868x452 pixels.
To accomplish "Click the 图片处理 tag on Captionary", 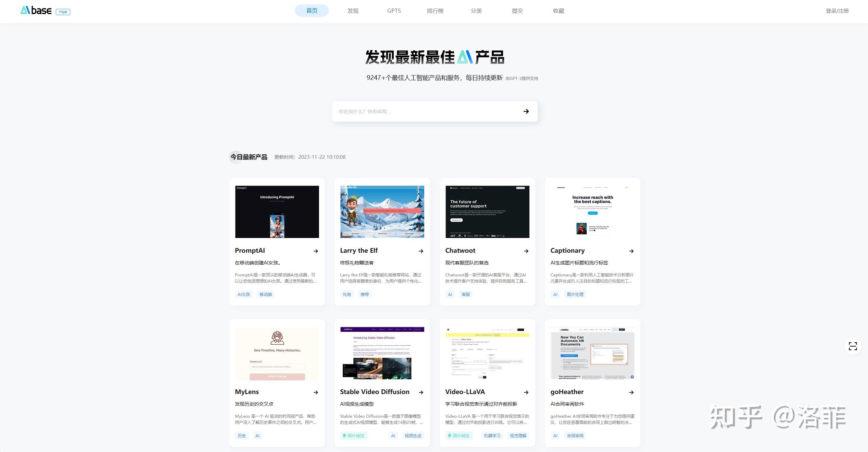I will pyautogui.click(x=575, y=294).
